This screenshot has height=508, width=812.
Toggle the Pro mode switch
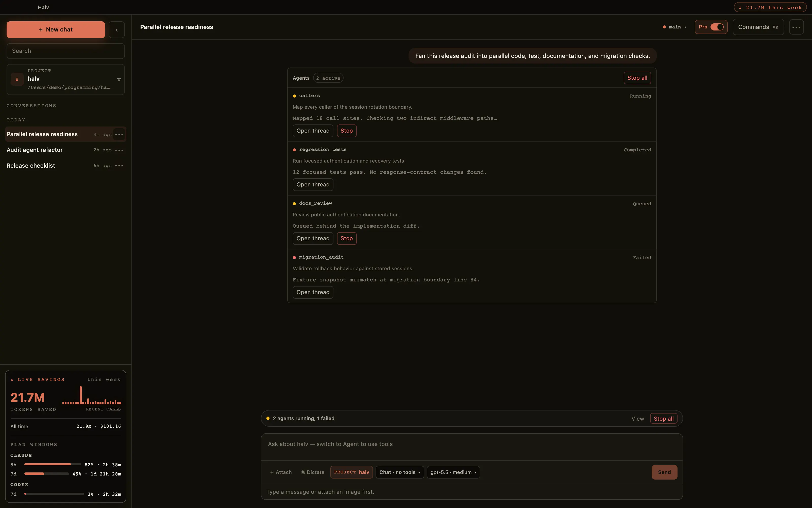pos(717,27)
